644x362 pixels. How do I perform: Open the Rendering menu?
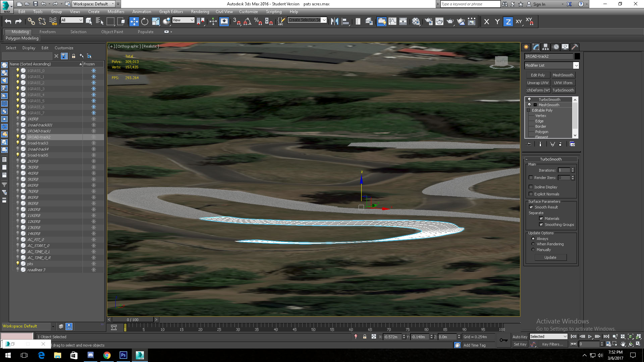pyautogui.click(x=200, y=12)
